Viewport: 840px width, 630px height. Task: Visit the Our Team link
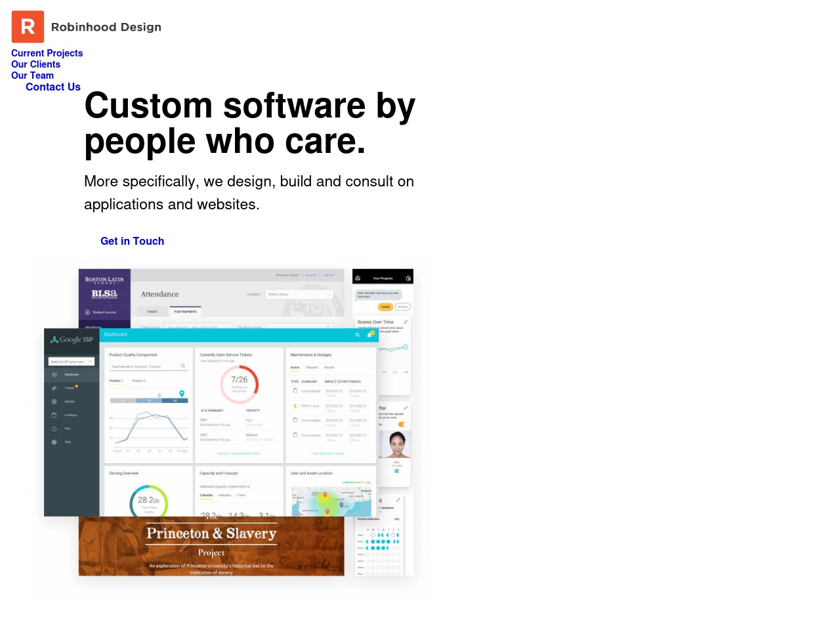coord(33,75)
